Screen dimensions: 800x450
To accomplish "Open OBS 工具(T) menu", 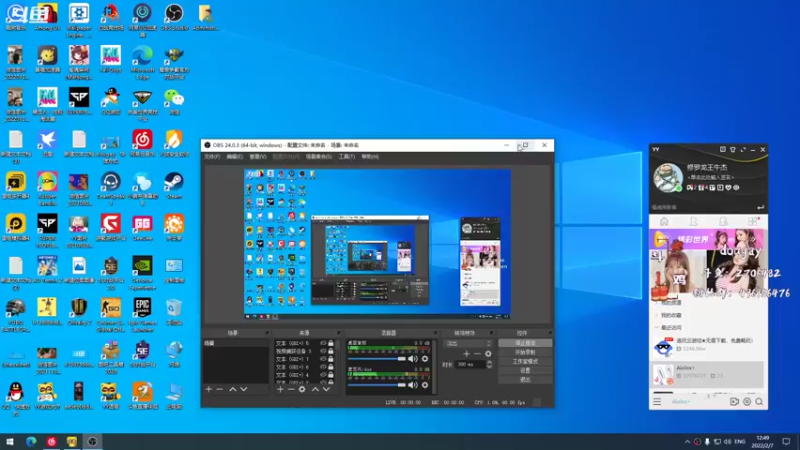I will click(x=346, y=157).
